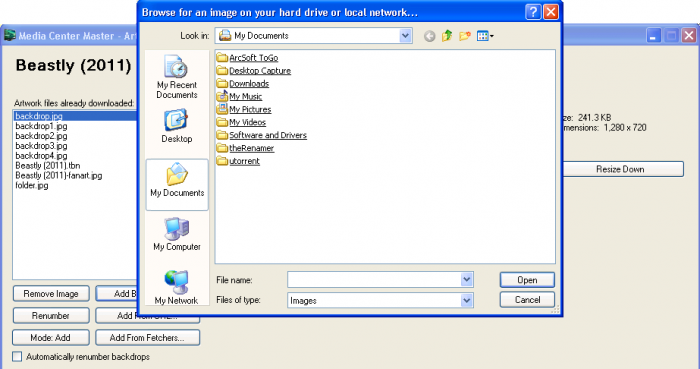This screenshot has height=369, width=700.
Task: Expand the File name dropdown arrow
Action: tap(467, 280)
